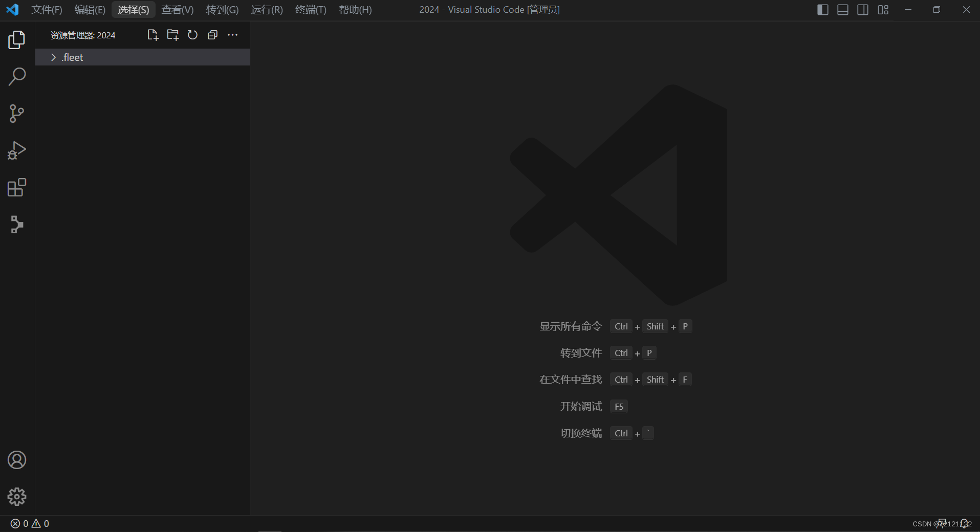Open notifications from the status bar bell
The height and width of the screenshot is (532, 980).
[x=965, y=523]
